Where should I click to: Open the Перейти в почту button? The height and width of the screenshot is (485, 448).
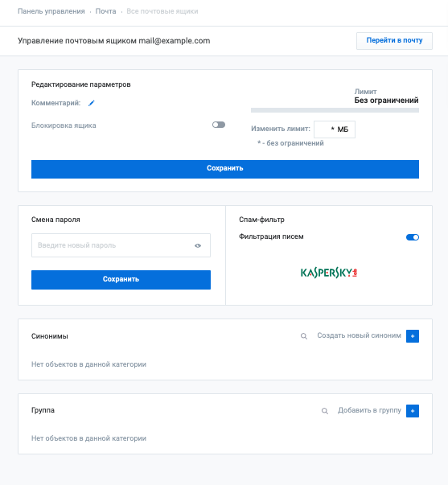click(394, 41)
